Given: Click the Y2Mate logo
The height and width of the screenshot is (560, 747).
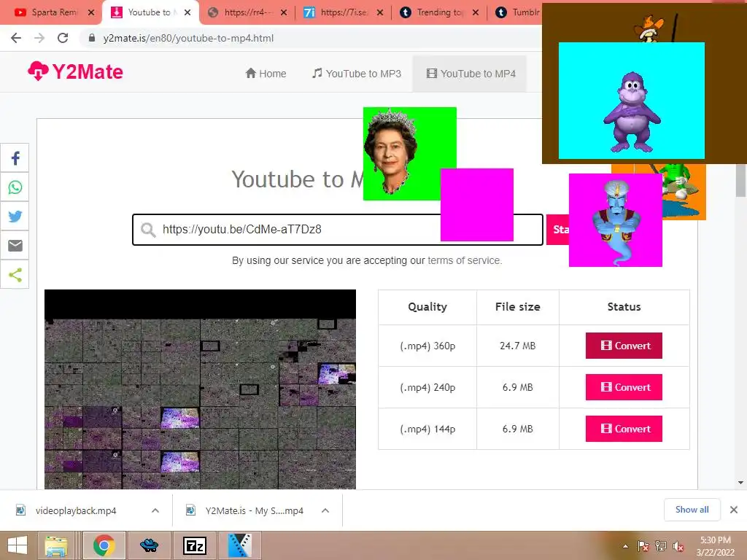Looking at the screenshot, I should point(75,72).
